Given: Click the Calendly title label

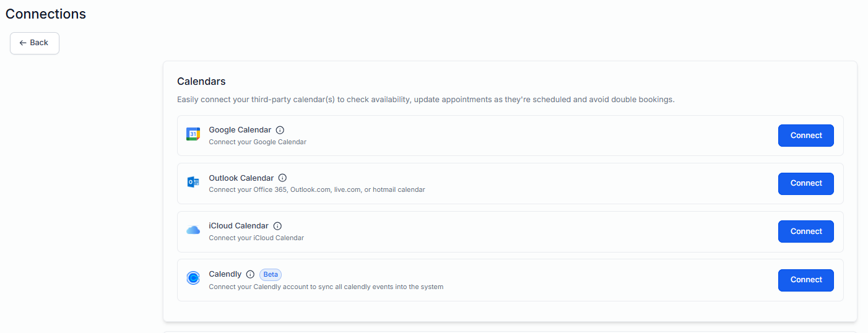Looking at the screenshot, I should coord(225,274).
